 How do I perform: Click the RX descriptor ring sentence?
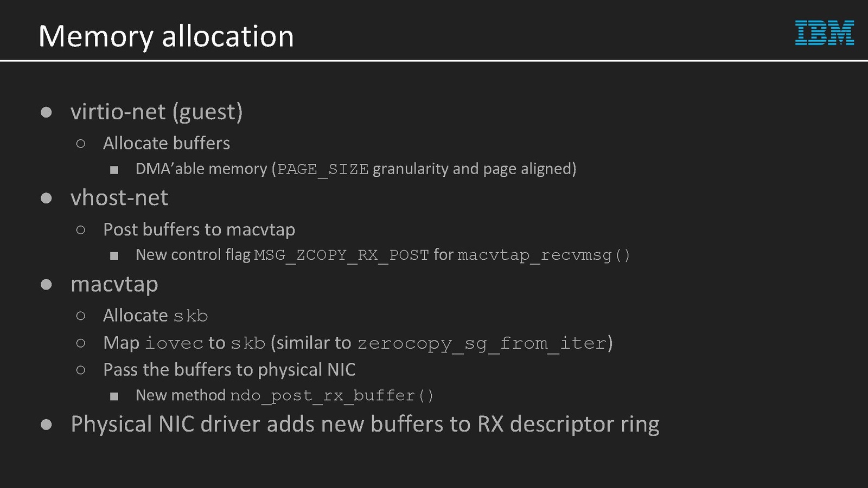365,424
